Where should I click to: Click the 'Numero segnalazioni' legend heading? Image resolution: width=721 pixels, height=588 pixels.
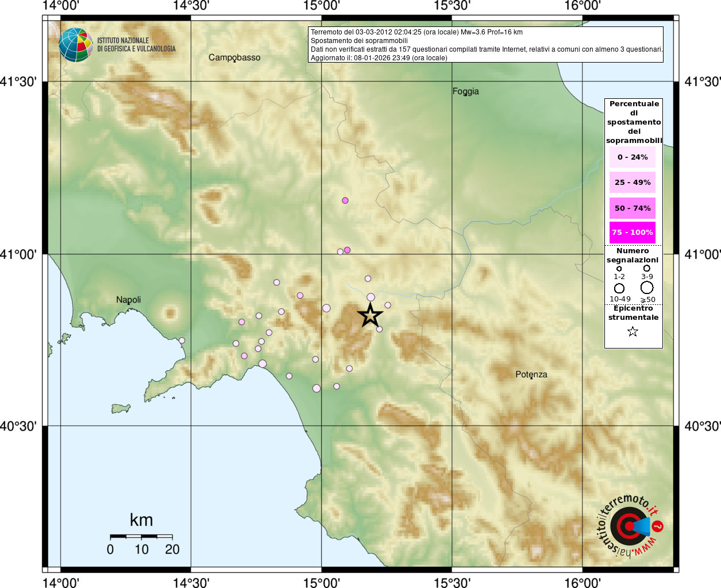pos(633,256)
